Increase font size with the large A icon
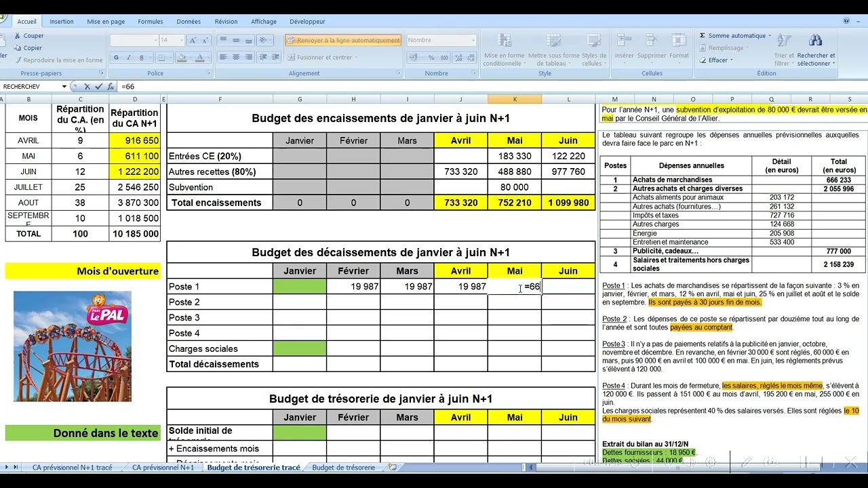 click(x=193, y=40)
